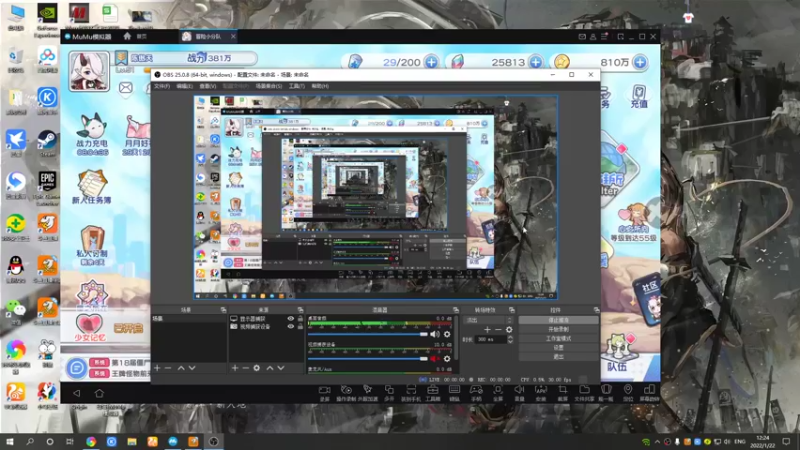Click 停止推流 stop streaming button

559,320
